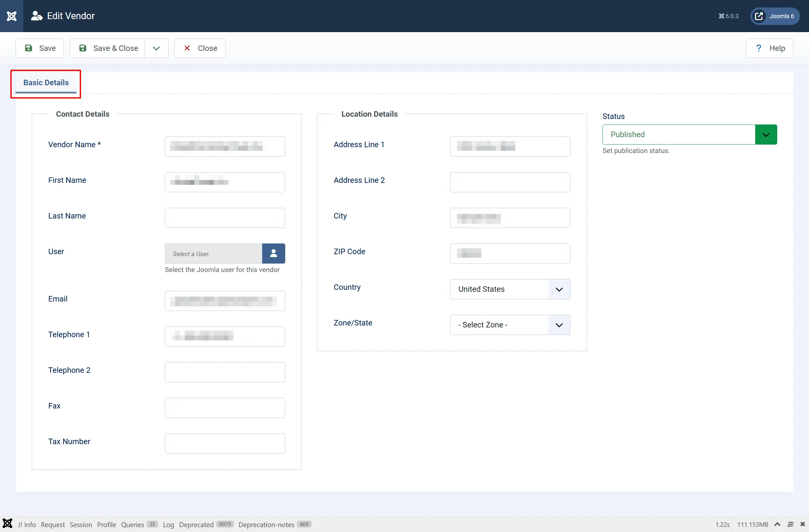Click the Joomla debug bar logo
Screen dimensions: 809x532
tap(7, 524)
